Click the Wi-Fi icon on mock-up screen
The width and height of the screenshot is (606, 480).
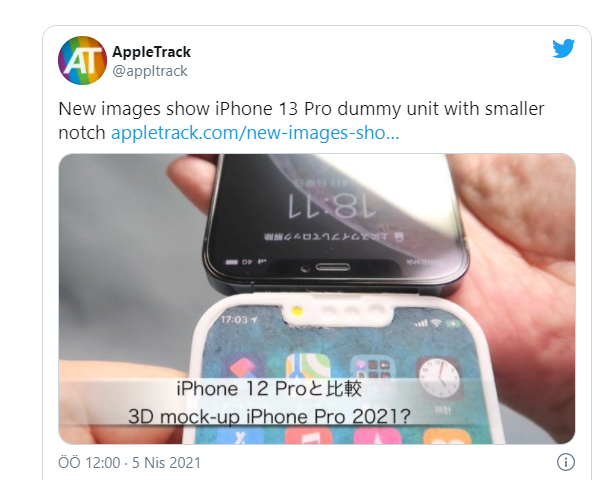(x=436, y=323)
